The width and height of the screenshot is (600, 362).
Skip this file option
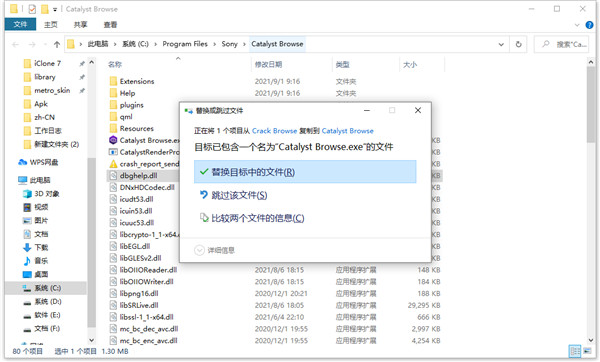(233, 195)
